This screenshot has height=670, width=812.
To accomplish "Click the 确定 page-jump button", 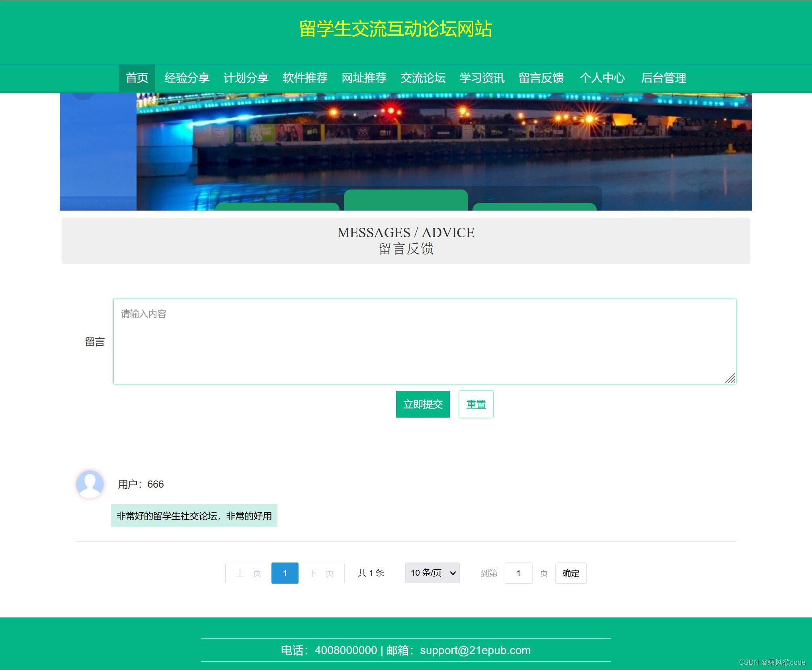I will [570, 573].
